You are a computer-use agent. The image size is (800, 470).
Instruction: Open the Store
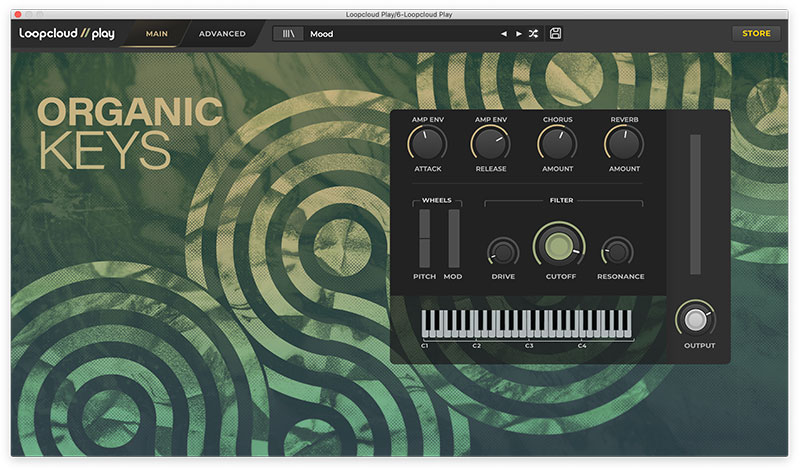click(x=756, y=34)
